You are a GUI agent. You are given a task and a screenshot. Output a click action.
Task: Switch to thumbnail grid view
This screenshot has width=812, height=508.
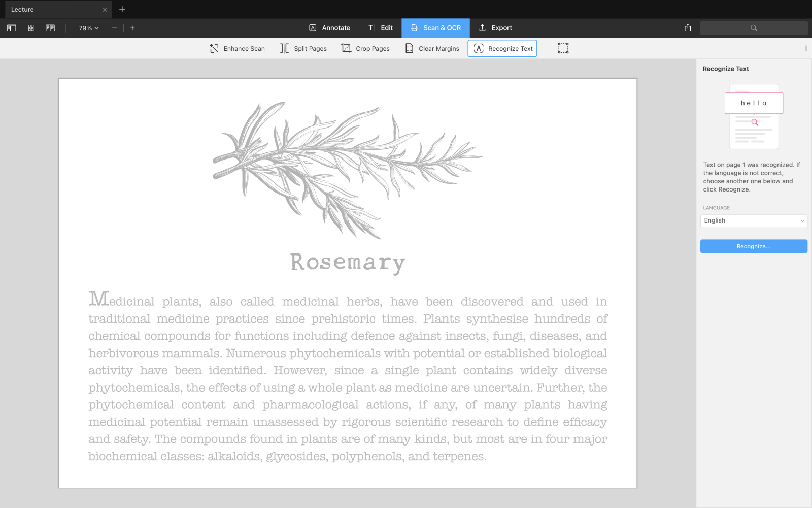[31, 28]
